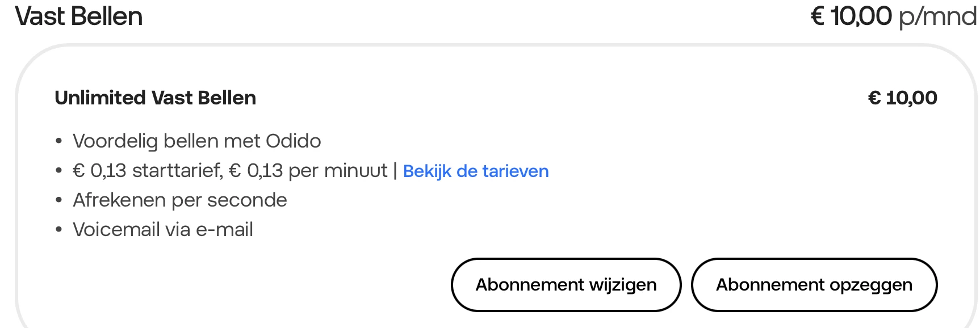
Task: Click the bullet dot before Afrekenen per seconde
Action: point(58,200)
